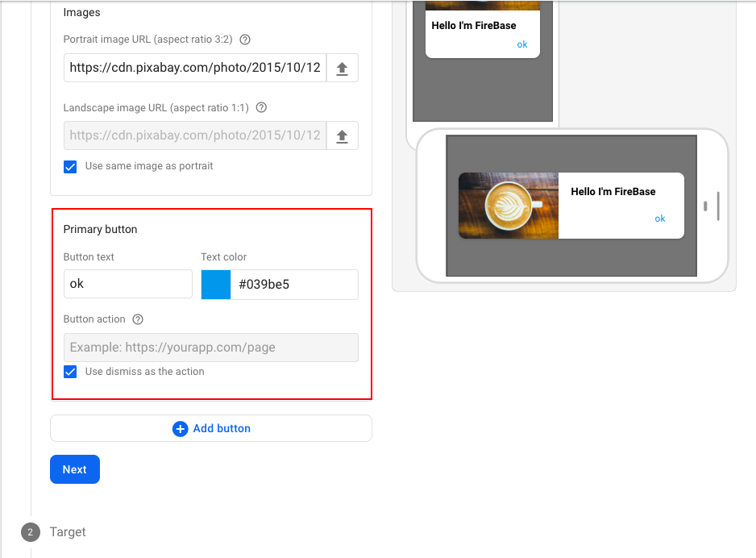Click the Primary button heading

click(x=100, y=229)
